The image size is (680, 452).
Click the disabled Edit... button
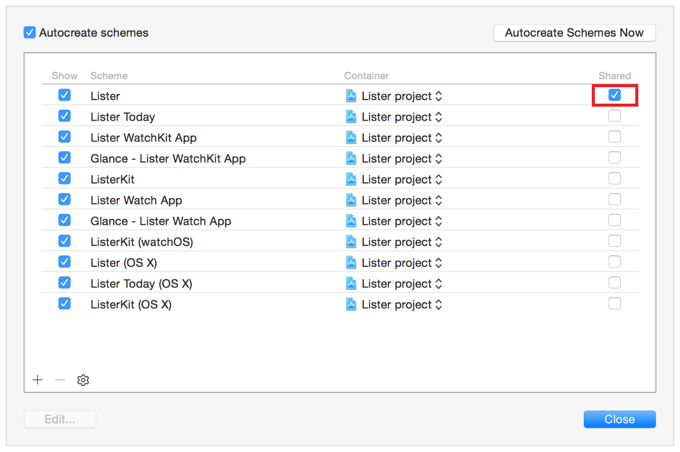pyautogui.click(x=60, y=419)
